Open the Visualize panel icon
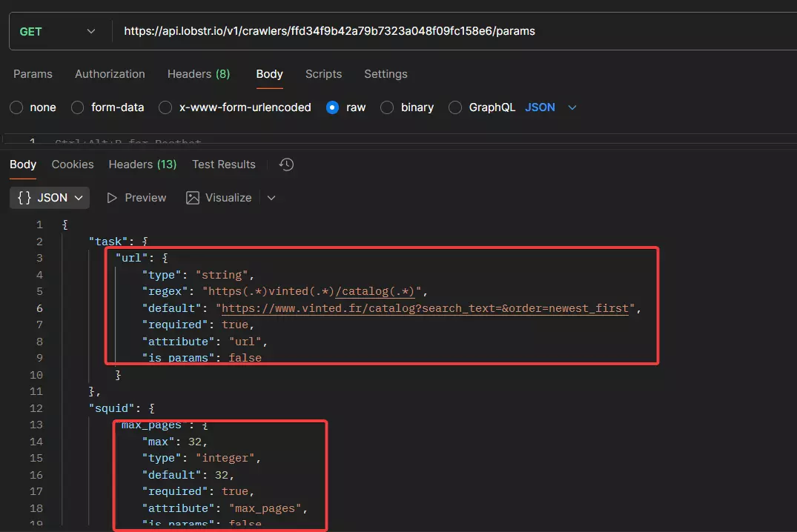Image resolution: width=797 pixels, height=532 pixels. tap(191, 197)
